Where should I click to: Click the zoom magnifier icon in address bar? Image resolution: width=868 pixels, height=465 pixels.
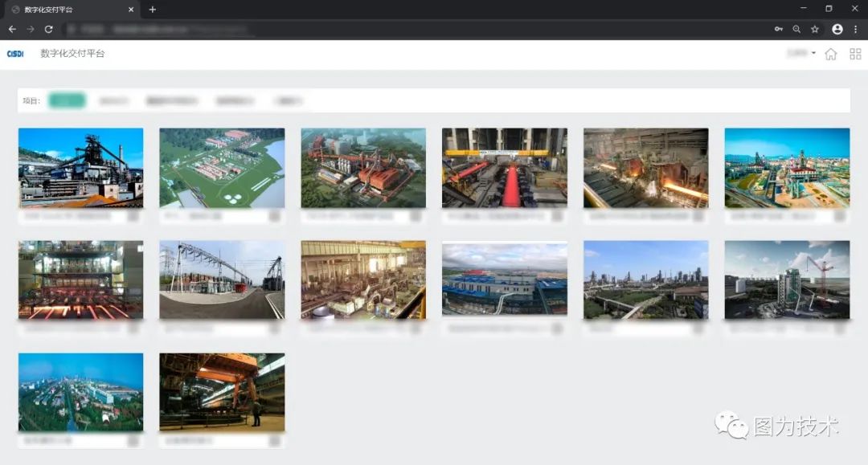[796, 29]
